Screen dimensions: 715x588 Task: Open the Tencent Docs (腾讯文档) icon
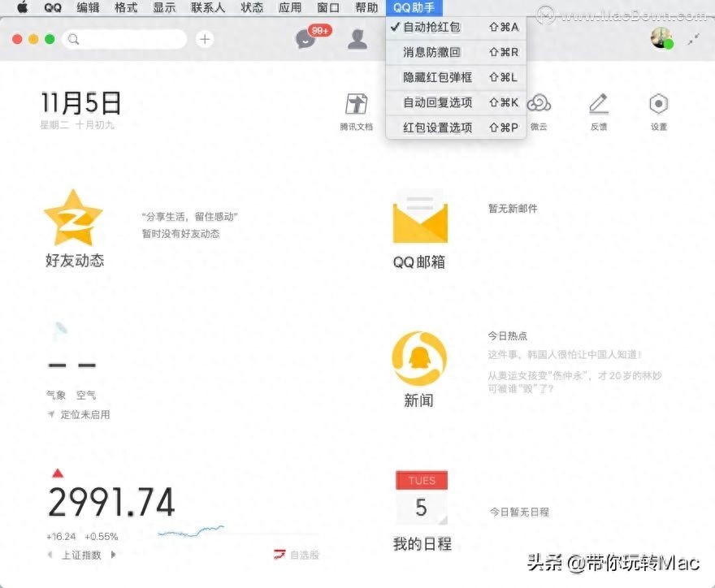pos(356,105)
